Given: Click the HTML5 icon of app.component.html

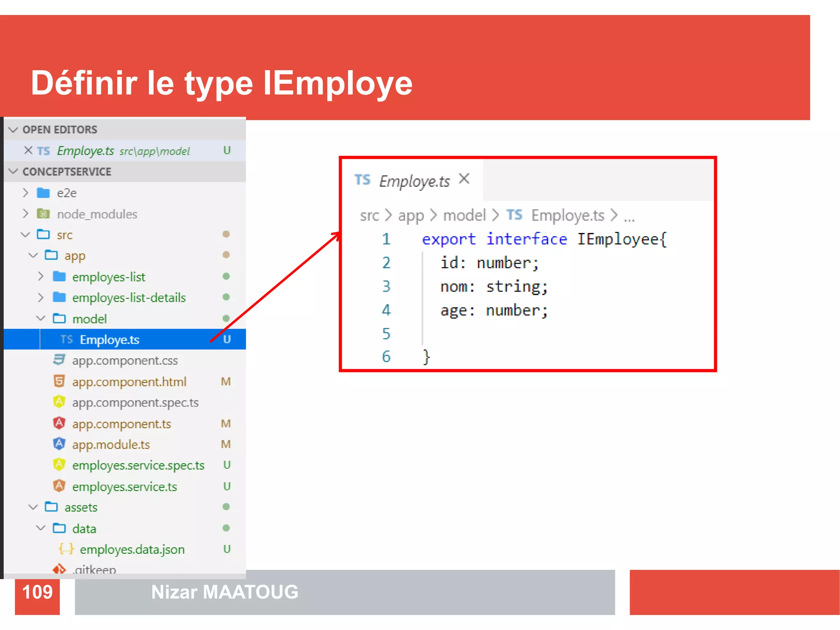Looking at the screenshot, I should (59, 381).
